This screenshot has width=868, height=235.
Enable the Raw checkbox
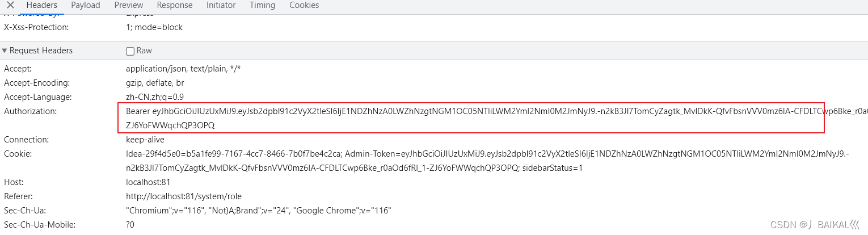[x=130, y=51]
